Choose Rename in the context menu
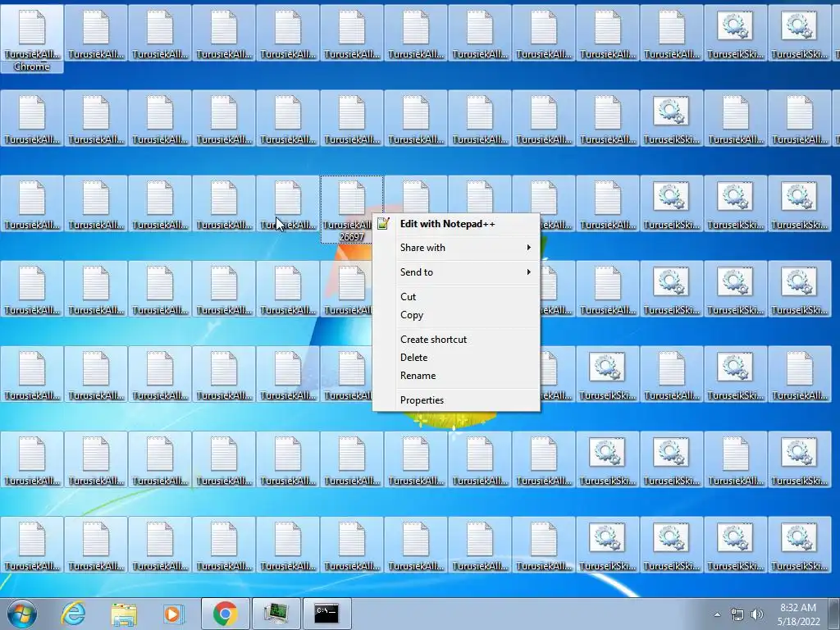Image resolution: width=840 pixels, height=630 pixels. pyautogui.click(x=456, y=376)
